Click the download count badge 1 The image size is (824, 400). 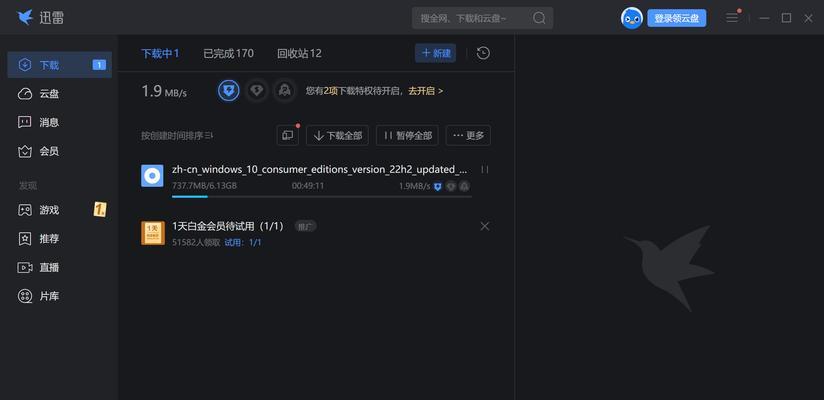pos(99,65)
